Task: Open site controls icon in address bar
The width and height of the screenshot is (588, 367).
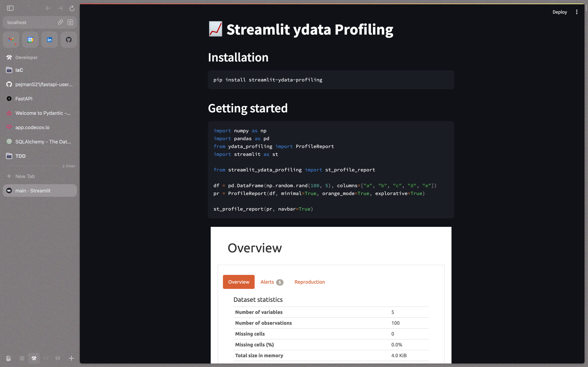Action: tap(71, 22)
